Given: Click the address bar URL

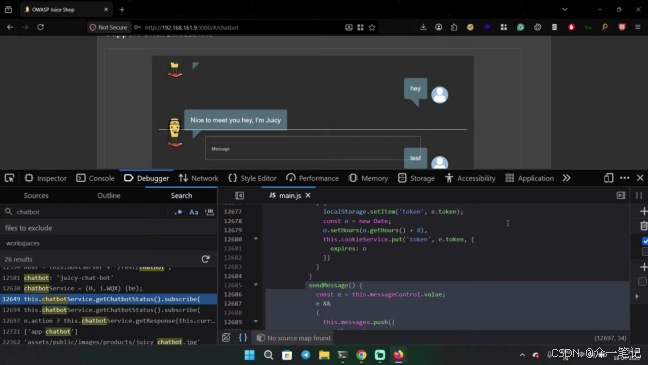Looking at the screenshot, I should tap(191, 28).
